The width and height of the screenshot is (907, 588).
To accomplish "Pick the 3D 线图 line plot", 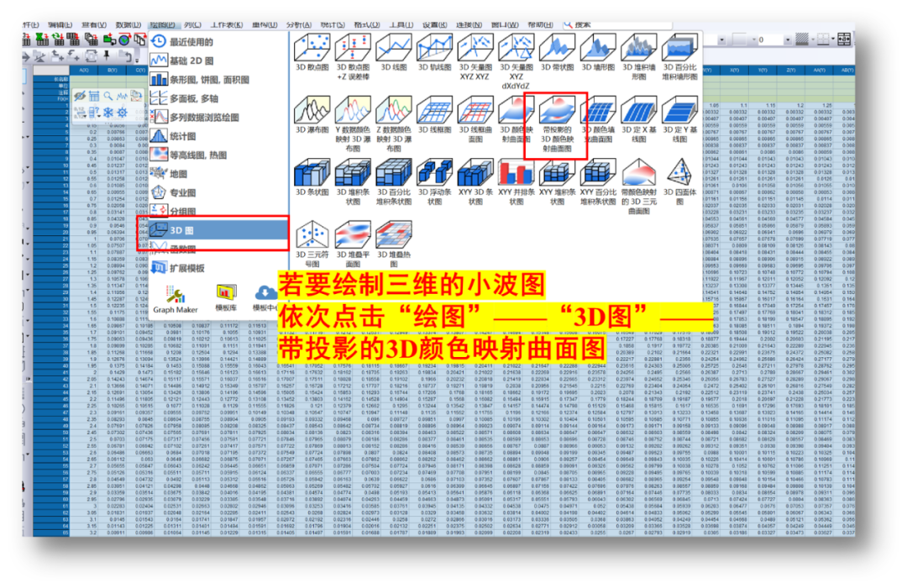I will [x=394, y=53].
